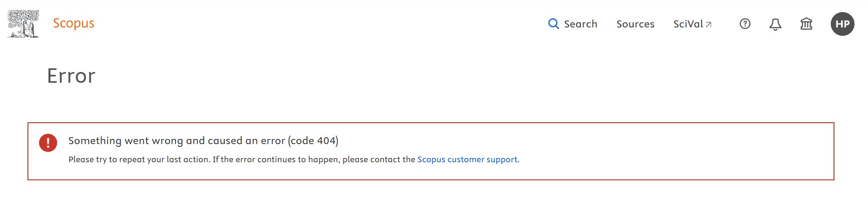The height and width of the screenshot is (198, 868).
Task: Click the magnifying glass search icon
Action: (553, 24)
